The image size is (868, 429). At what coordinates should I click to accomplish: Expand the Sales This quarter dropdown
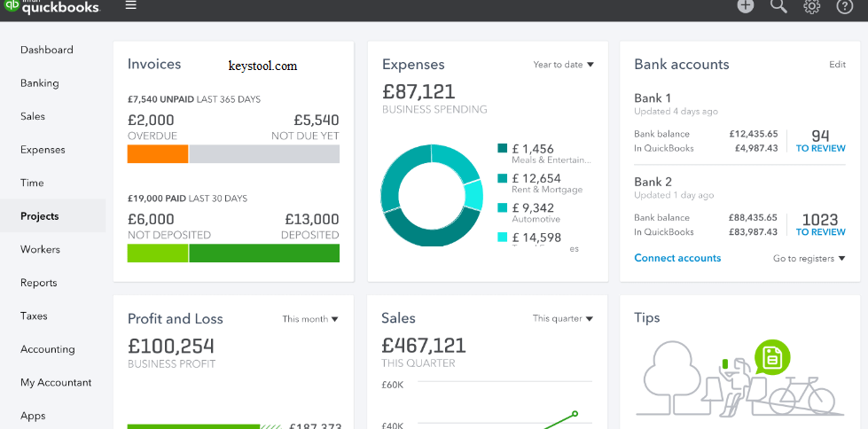tap(563, 318)
